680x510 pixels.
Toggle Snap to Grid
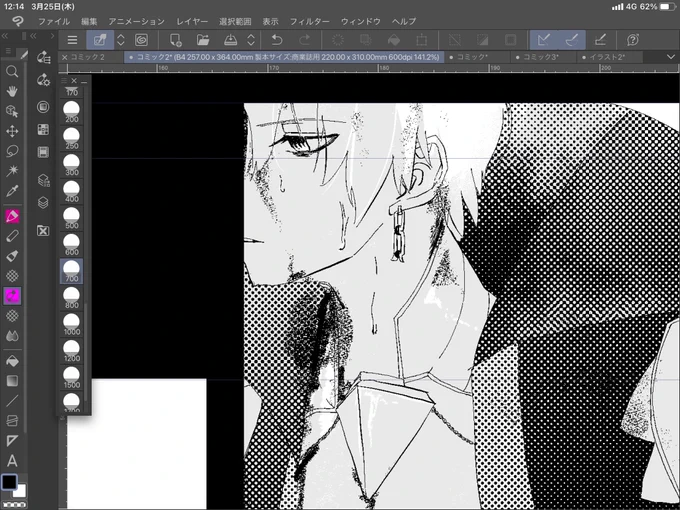coord(600,40)
